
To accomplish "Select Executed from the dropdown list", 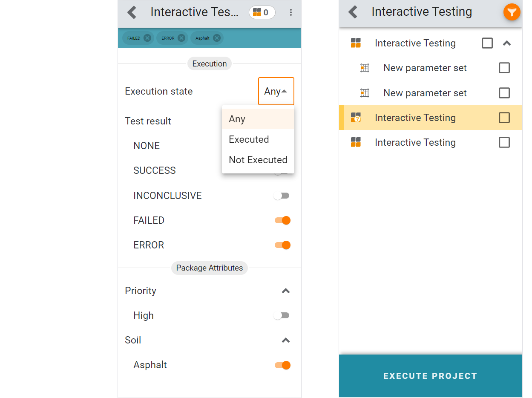I will point(249,139).
